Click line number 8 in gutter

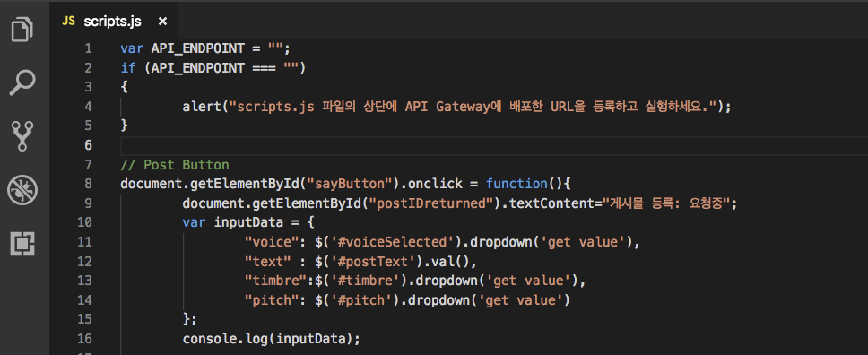(x=88, y=184)
